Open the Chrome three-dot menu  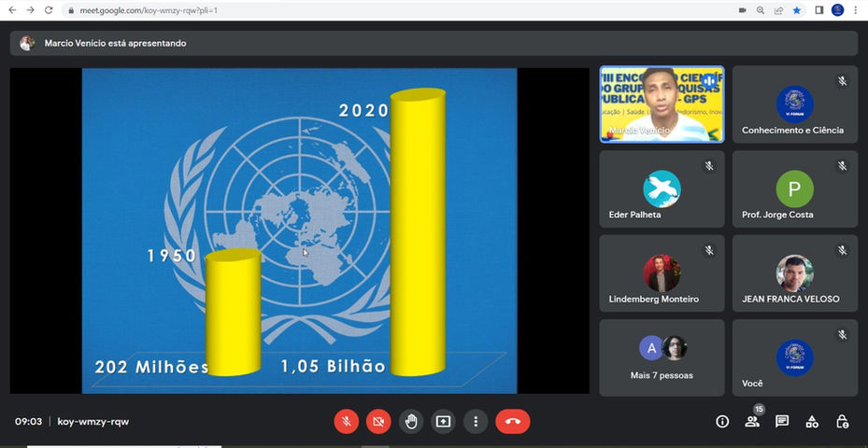point(856,10)
